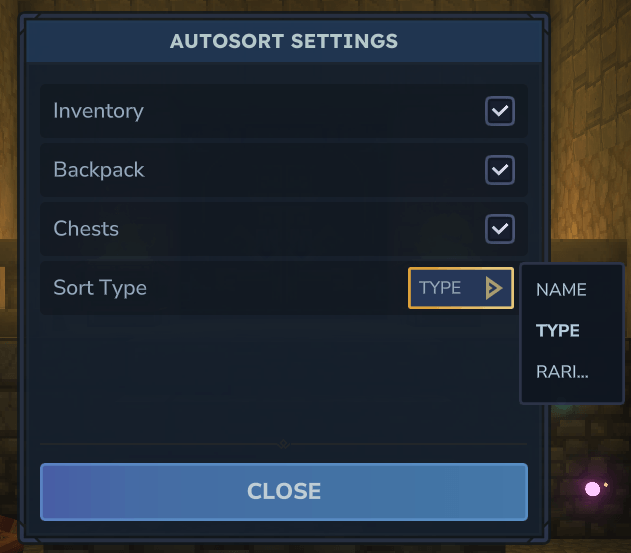Image resolution: width=631 pixels, height=553 pixels.
Task: Toggle the Backpack checkbox off
Action: (499, 170)
